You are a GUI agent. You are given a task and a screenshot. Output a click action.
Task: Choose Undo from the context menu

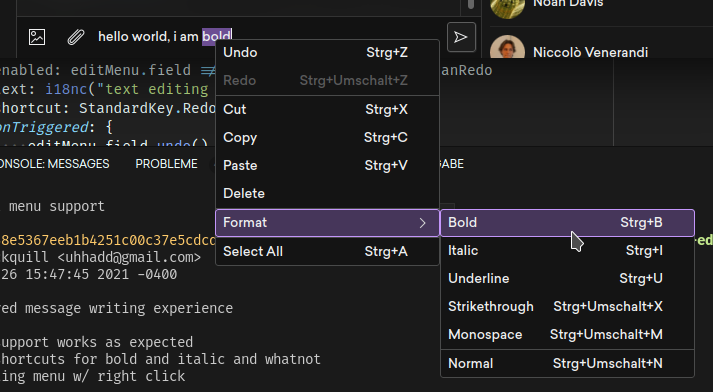[x=327, y=53]
